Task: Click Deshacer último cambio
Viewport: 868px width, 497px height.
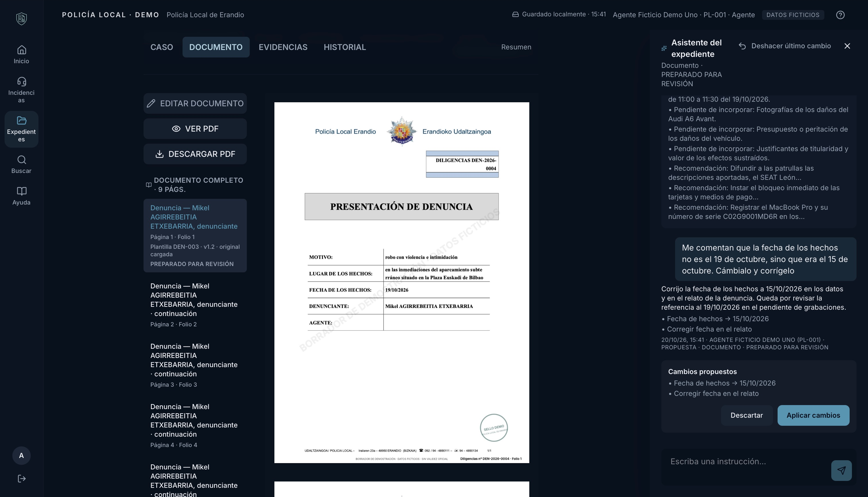Action: [785, 46]
